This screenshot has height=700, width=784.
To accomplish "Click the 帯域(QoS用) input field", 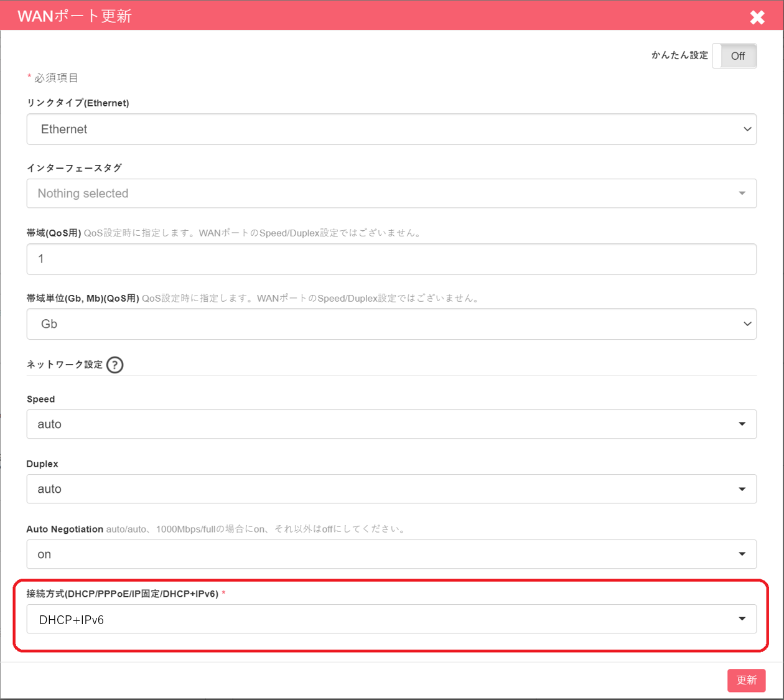I will point(391,259).
